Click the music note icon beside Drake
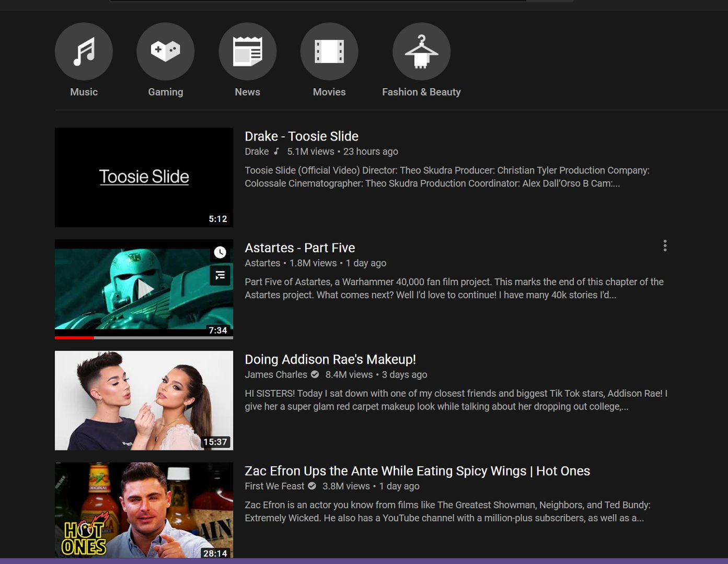Screen dimensions: 728x564 276,151
